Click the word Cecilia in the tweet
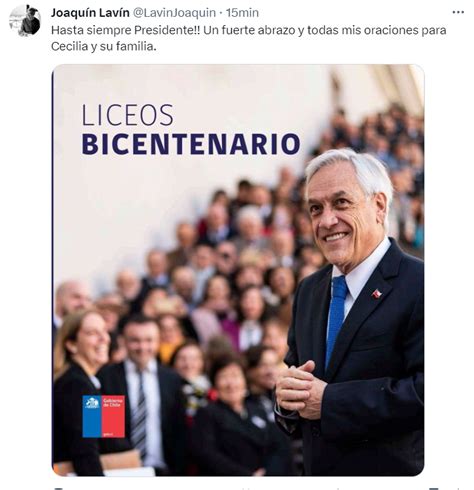The width and height of the screenshot is (474, 490). tap(69, 46)
